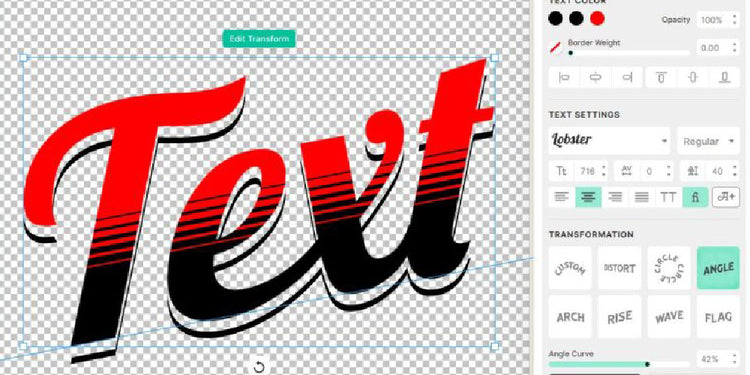750x375 pixels.
Task: Click the align bottom edges icon
Action: click(725, 78)
